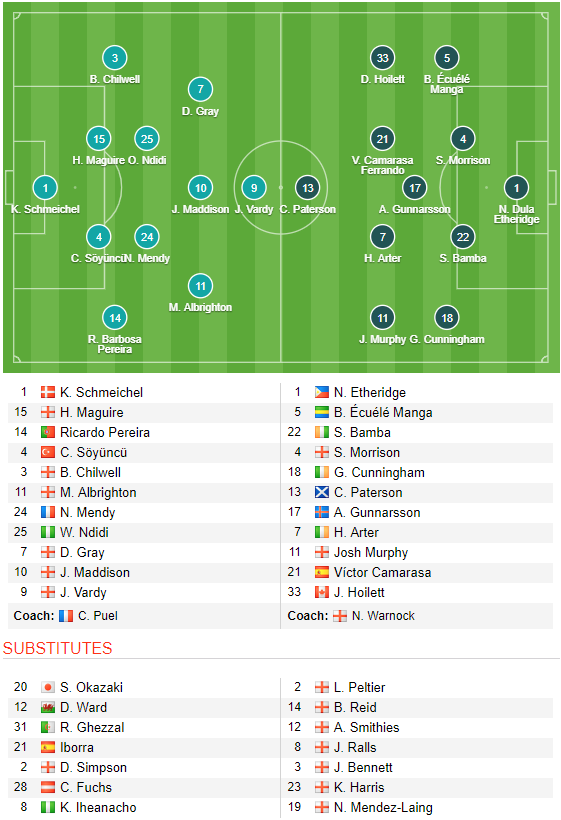Select coach C. Puel's name
Screen dimensions: 561x820
[x=98, y=616]
